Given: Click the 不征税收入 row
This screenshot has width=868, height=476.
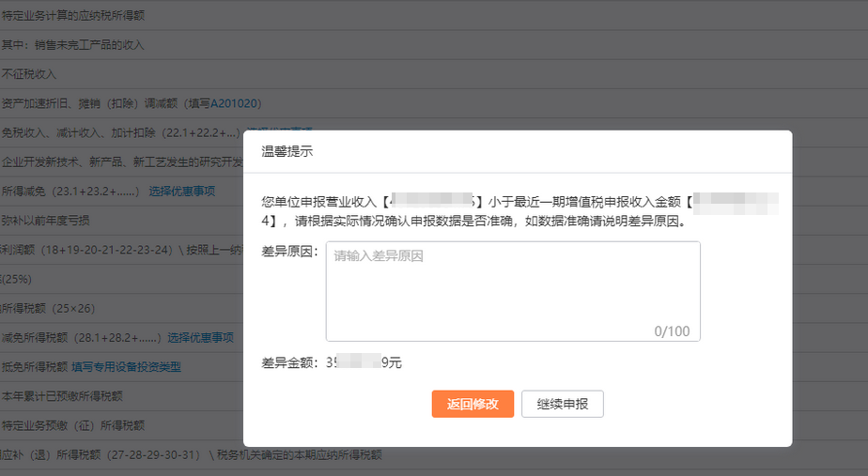Looking at the screenshot, I should 29,74.
